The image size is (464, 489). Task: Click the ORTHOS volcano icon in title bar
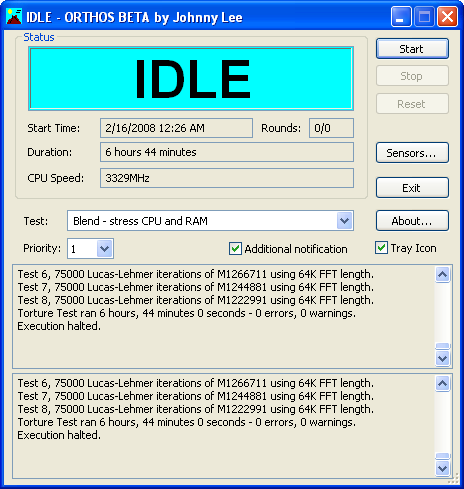[14, 17]
